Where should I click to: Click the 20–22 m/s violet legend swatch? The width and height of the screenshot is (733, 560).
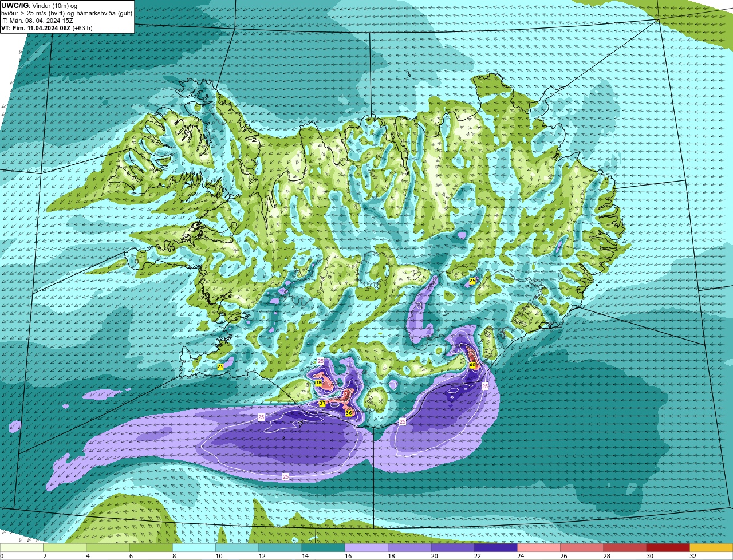453,547
